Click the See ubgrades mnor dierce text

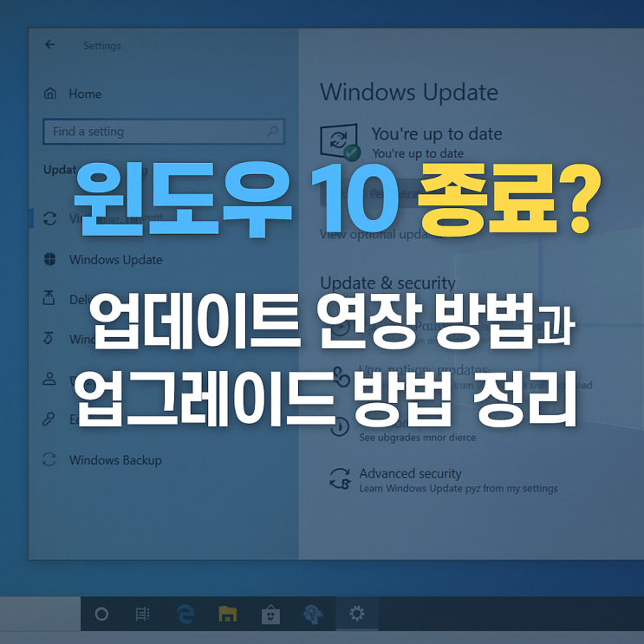click(417, 438)
